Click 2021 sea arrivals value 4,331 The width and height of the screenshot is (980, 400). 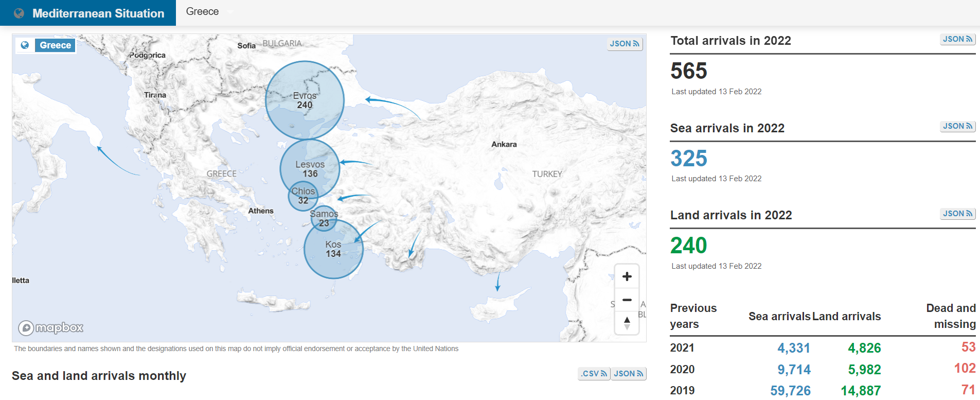pos(794,349)
